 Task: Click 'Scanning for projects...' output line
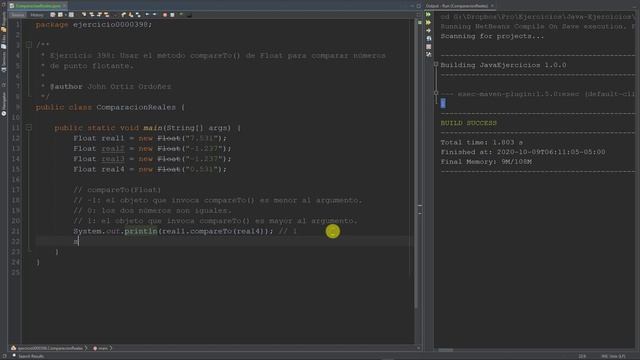pos(492,36)
